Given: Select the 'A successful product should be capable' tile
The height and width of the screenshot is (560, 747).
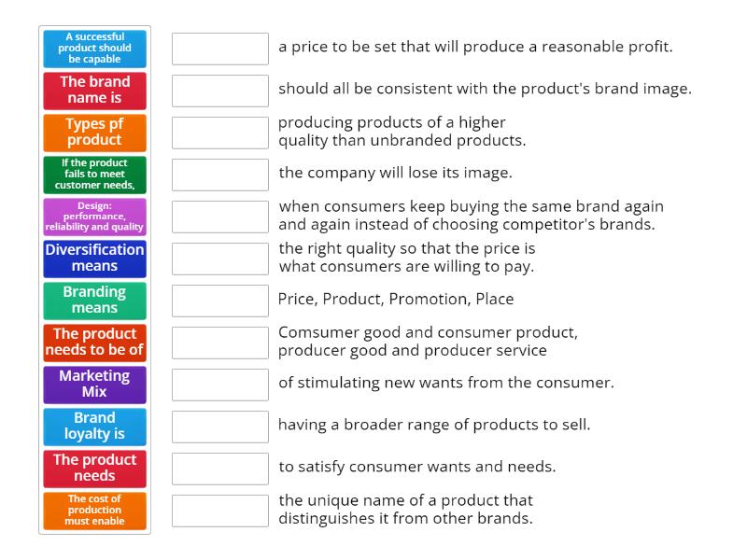Looking at the screenshot, I should point(94,49).
